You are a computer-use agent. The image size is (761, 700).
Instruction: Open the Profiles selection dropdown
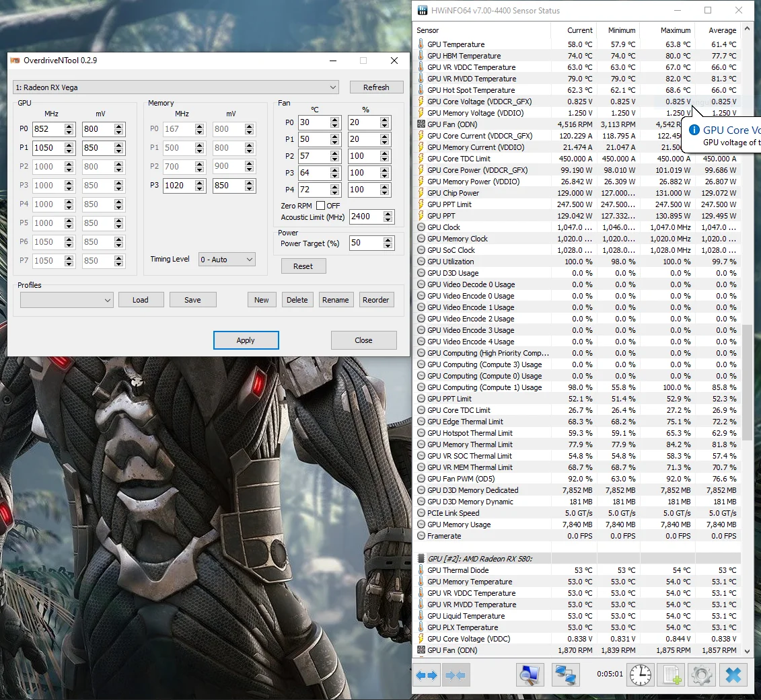[x=66, y=300]
